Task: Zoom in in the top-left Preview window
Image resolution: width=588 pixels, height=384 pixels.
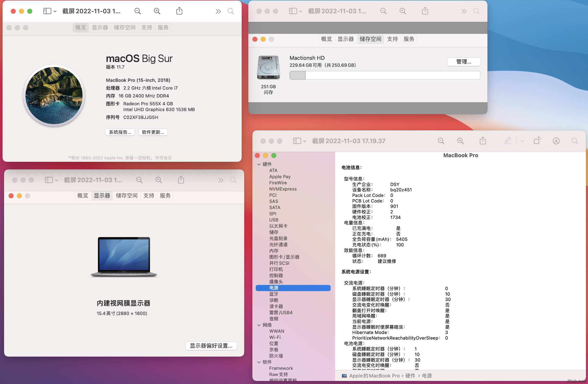Action: click(x=157, y=11)
